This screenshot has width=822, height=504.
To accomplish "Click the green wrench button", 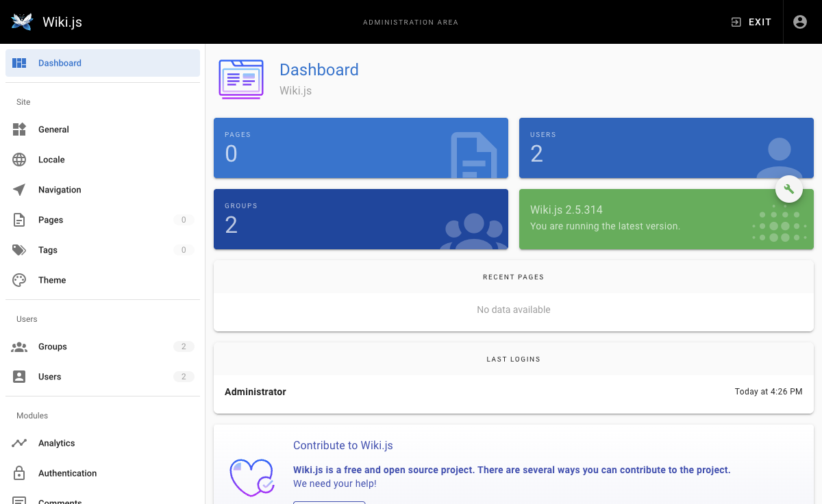I will click(x=789, y=189).
